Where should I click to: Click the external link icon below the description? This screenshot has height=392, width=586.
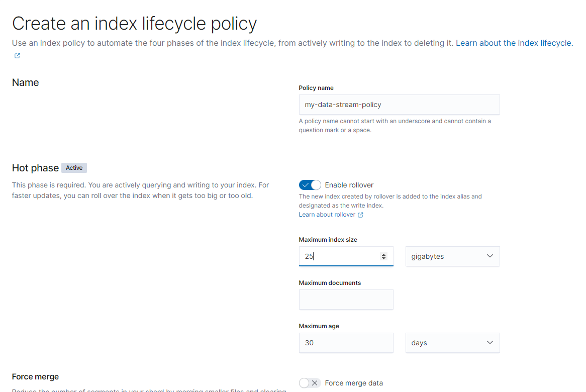[17, 56]
